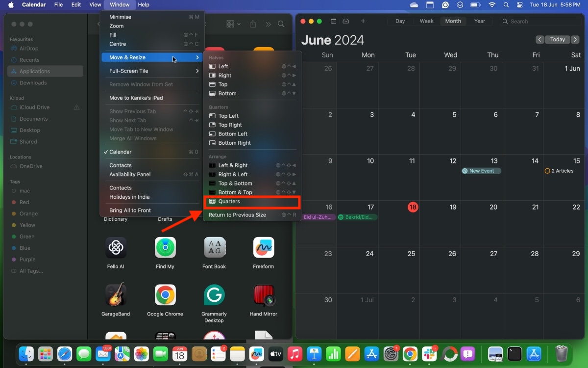Open Font Book from the Applications grid
Image resolution: width=588 pixels, height=368 pixels.
214,247
